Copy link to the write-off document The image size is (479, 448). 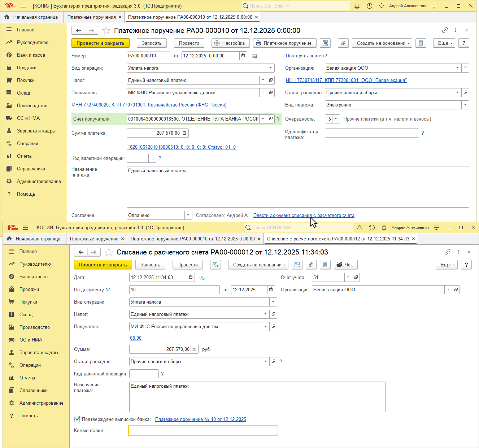(x=447, y=252)
